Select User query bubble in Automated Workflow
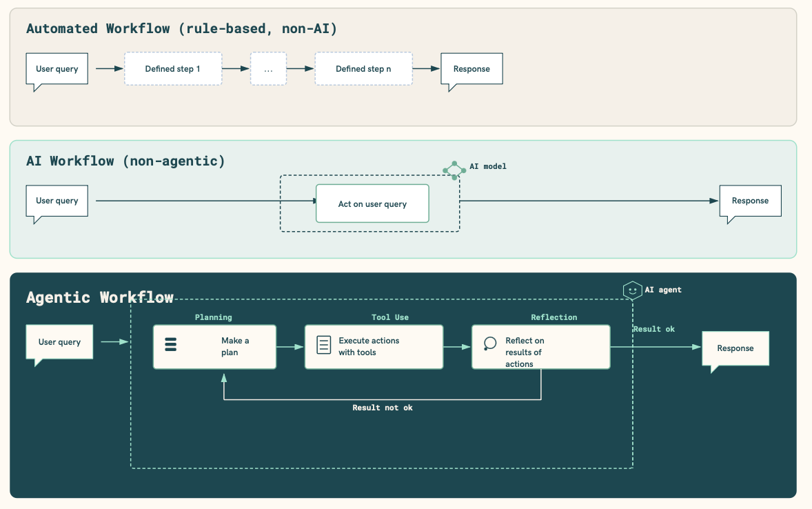 [x=57, y=72]
